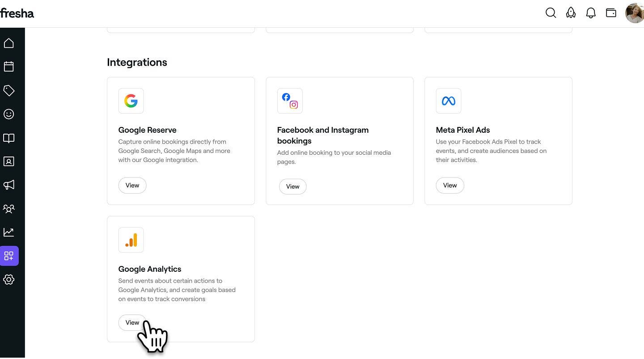Open the wallet icon in header
This screenshot has width=644, height=359.
click(x=611, y=13)
